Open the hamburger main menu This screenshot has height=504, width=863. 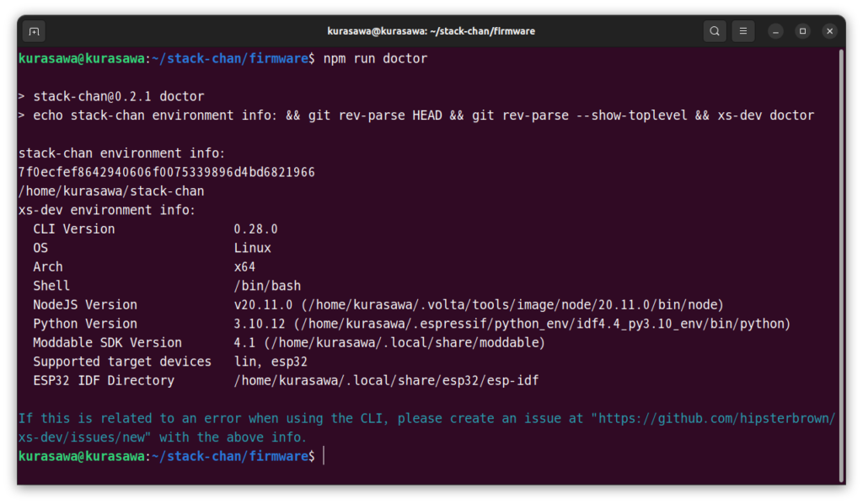point(742,31)
